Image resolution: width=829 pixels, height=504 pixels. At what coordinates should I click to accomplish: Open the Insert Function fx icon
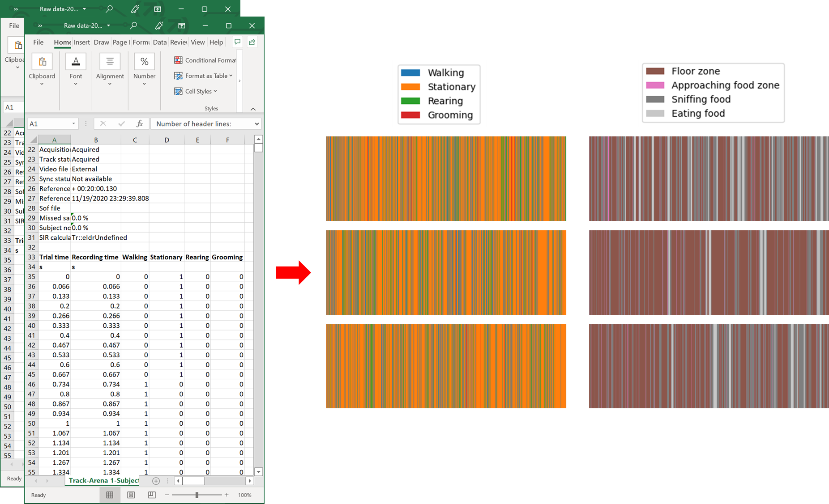tap(140, 123)
